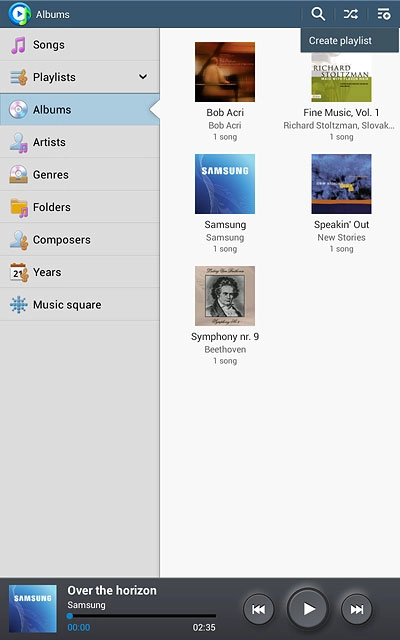Go to Folders view

[x=80, y=207]
